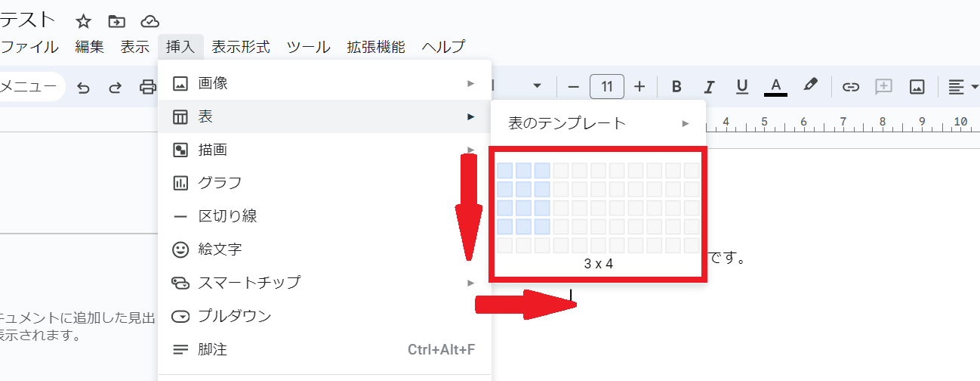Expand the 表のテンプレート submenu
Image resolution: width=980 pixels, height=381 pixels.
pos(598,123)
